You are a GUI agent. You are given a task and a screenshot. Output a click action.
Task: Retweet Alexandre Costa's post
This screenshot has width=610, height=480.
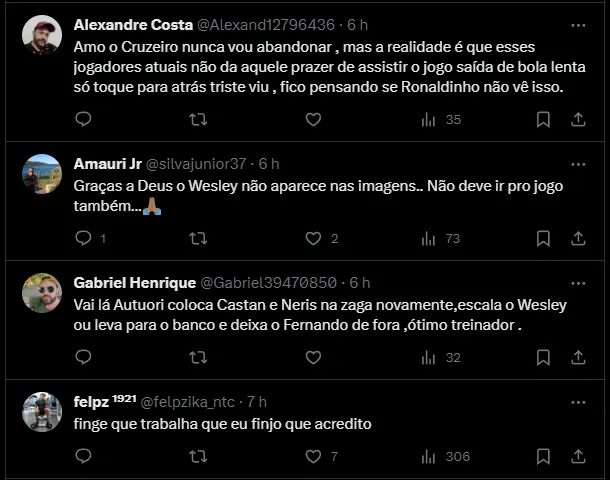[x=198, y=120]
